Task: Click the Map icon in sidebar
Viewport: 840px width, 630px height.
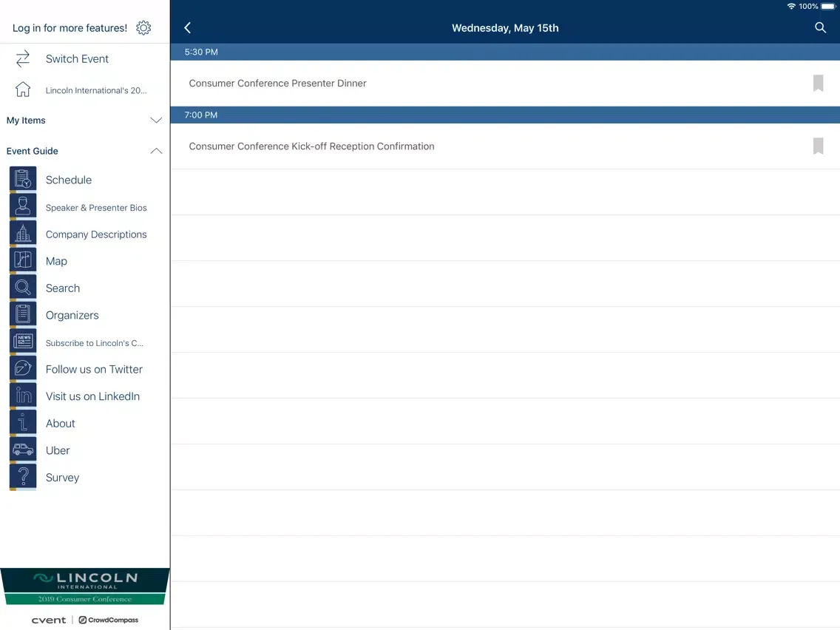Action: click(x=23, y=260)
